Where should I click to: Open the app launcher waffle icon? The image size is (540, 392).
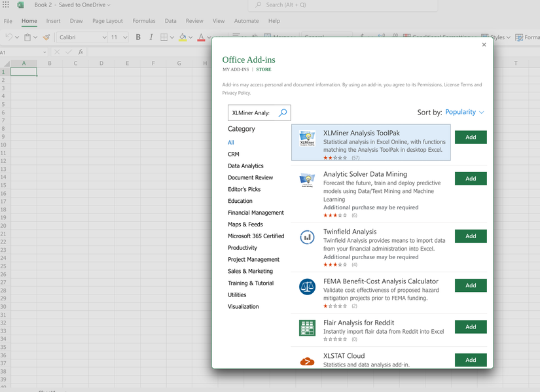pos(5,5)
